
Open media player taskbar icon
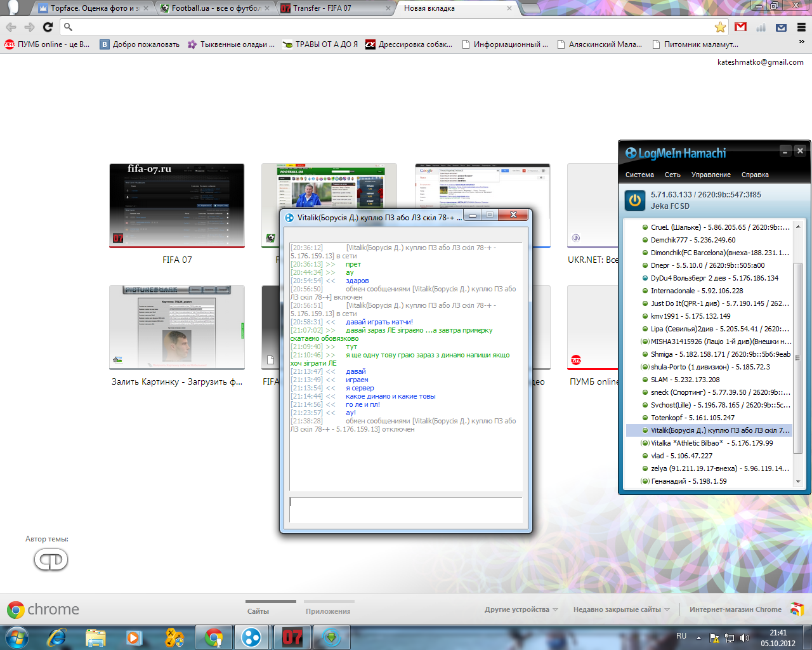(x=134, y=637)
